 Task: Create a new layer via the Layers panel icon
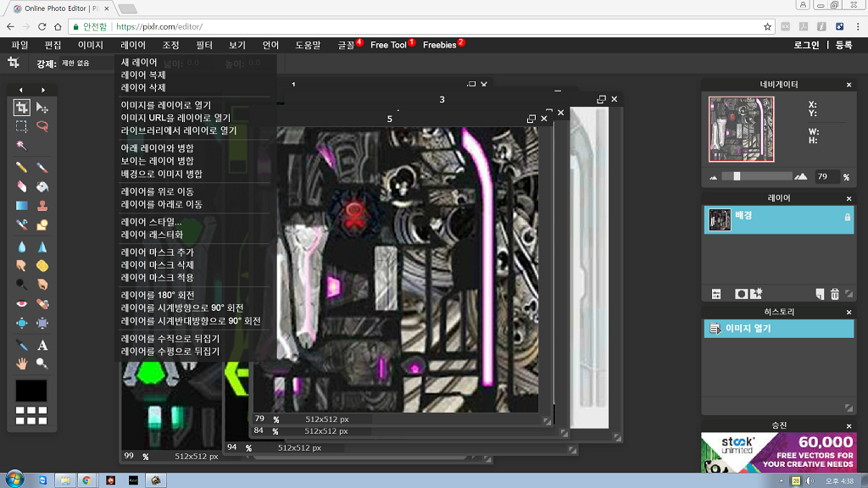coord(820,294)
